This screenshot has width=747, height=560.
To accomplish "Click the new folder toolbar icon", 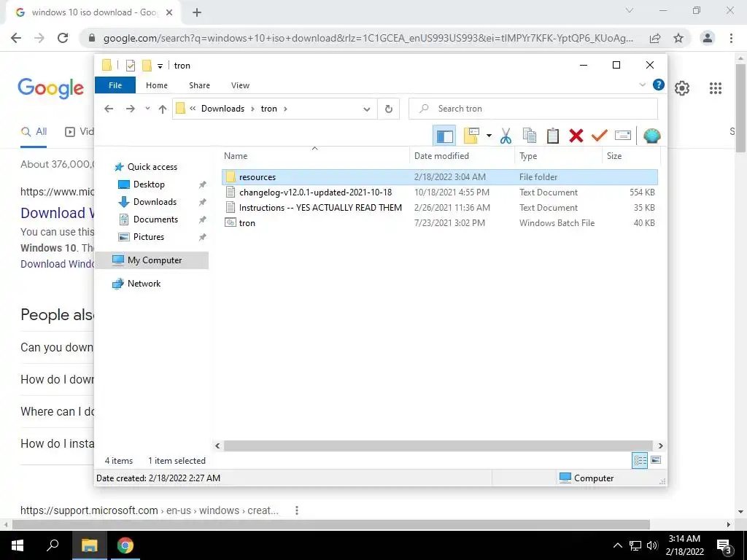I will pos(471,136).
